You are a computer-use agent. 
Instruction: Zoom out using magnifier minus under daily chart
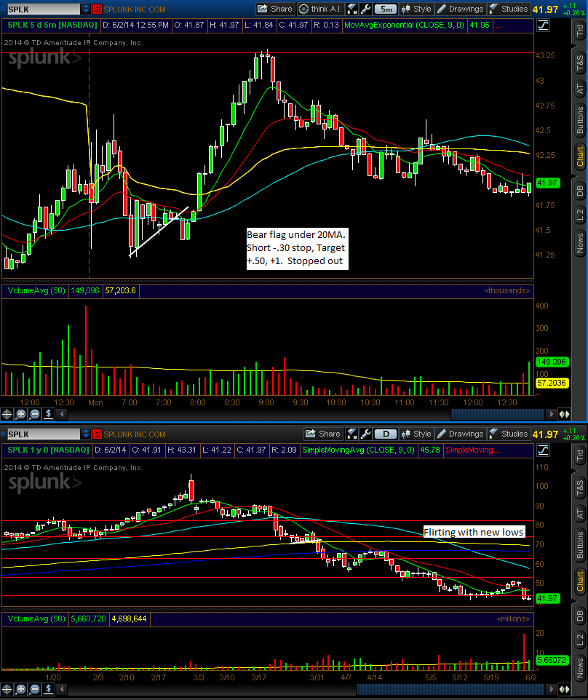(34, 689)
